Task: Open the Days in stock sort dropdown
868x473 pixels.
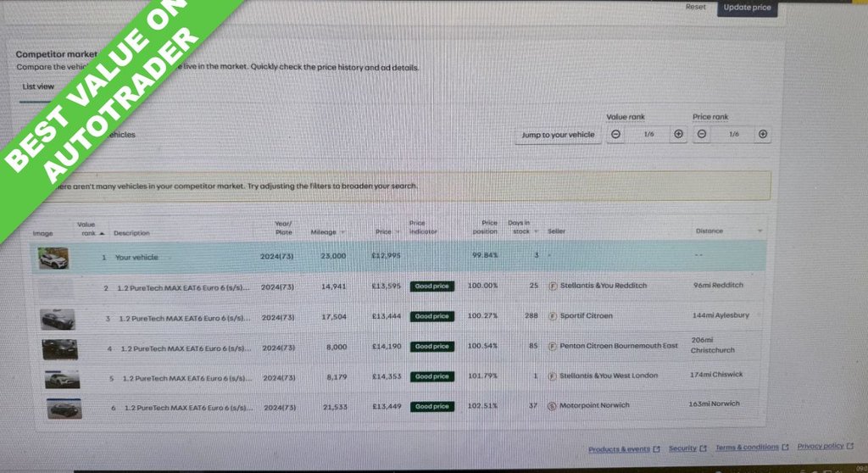Action: (537, 231)
